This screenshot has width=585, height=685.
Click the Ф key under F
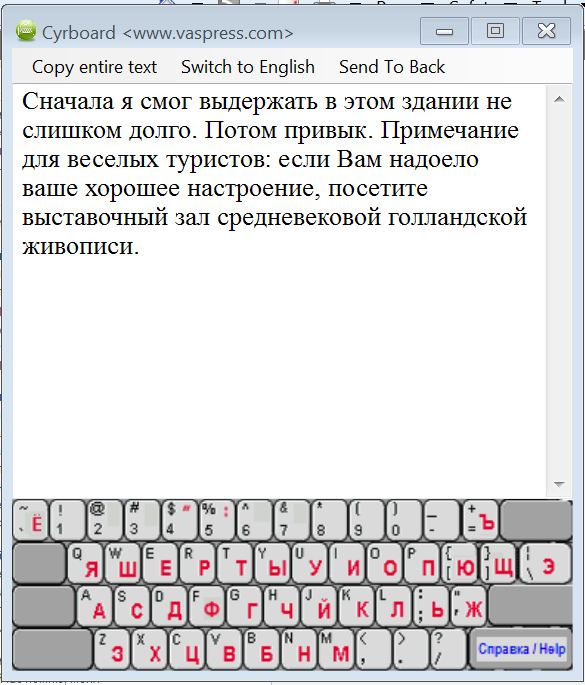[x=207, y=605]
